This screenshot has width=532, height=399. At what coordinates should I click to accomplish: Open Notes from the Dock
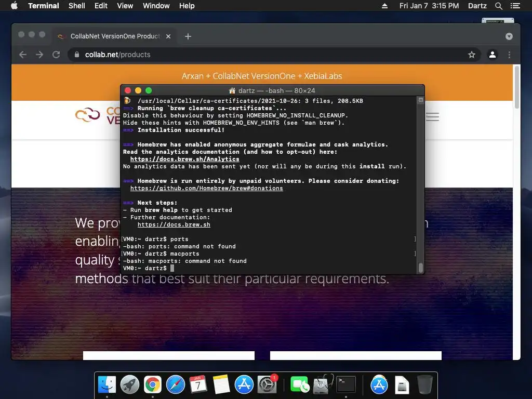(x=221, y=385)
